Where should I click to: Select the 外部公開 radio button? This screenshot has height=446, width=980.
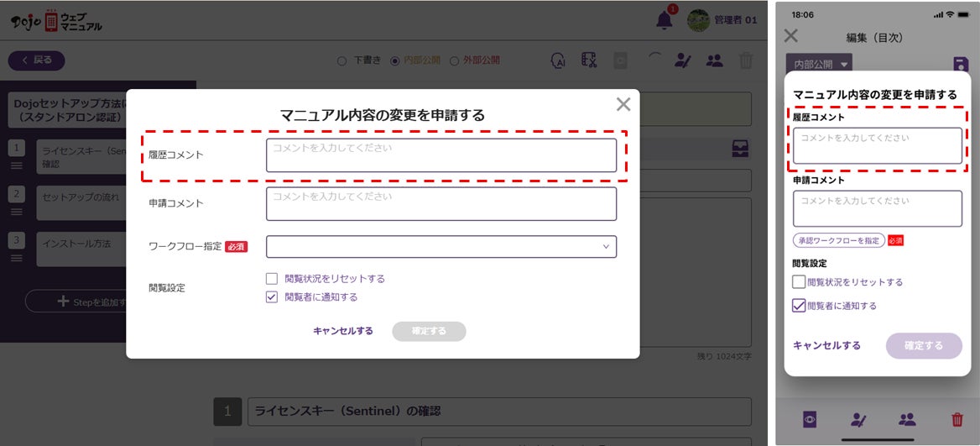(455, 60)
